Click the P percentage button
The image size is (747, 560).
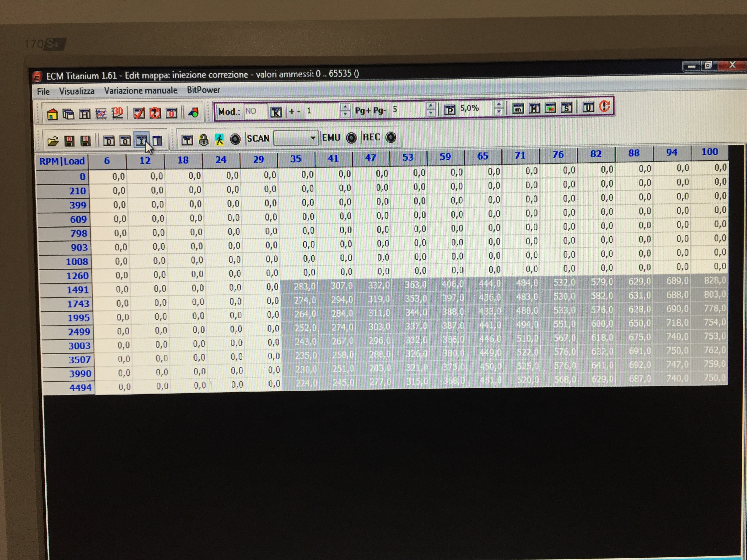point(449,110)
